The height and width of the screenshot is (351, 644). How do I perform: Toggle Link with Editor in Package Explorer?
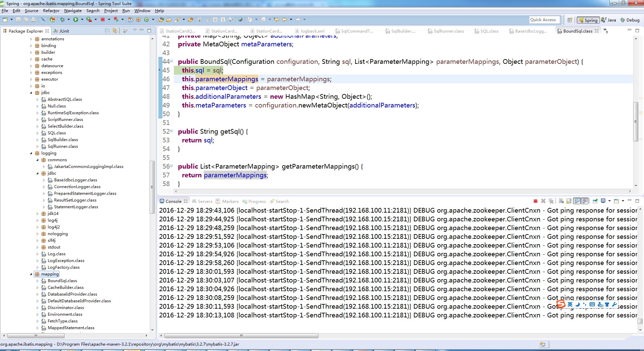115,31
